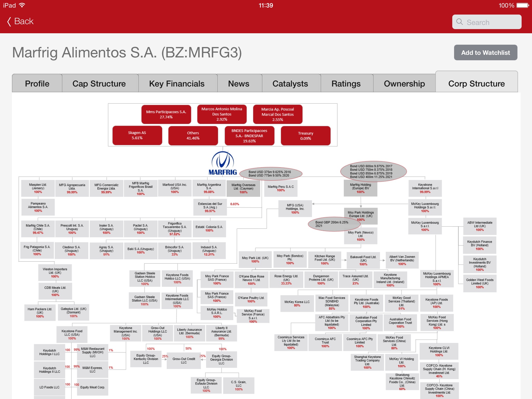Open the Profile tab

click(x=37, y=83)
